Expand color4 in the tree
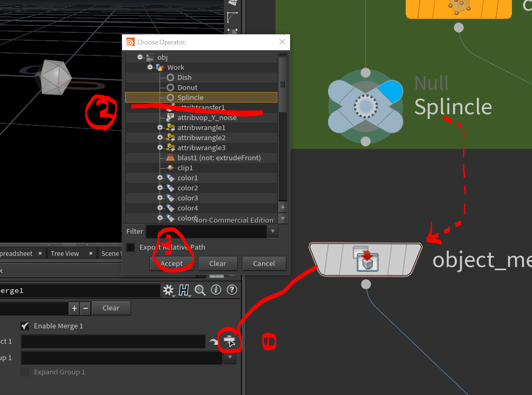 click(160, 207)
